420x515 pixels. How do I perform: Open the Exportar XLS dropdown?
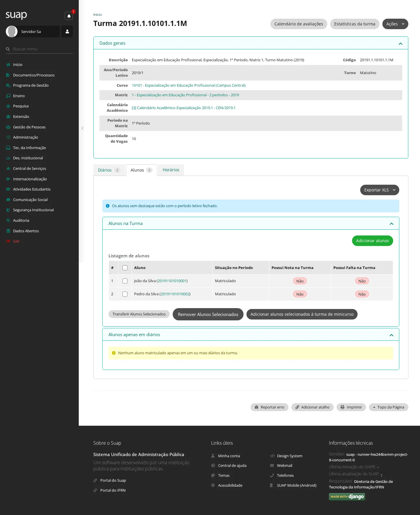(379, 190)
